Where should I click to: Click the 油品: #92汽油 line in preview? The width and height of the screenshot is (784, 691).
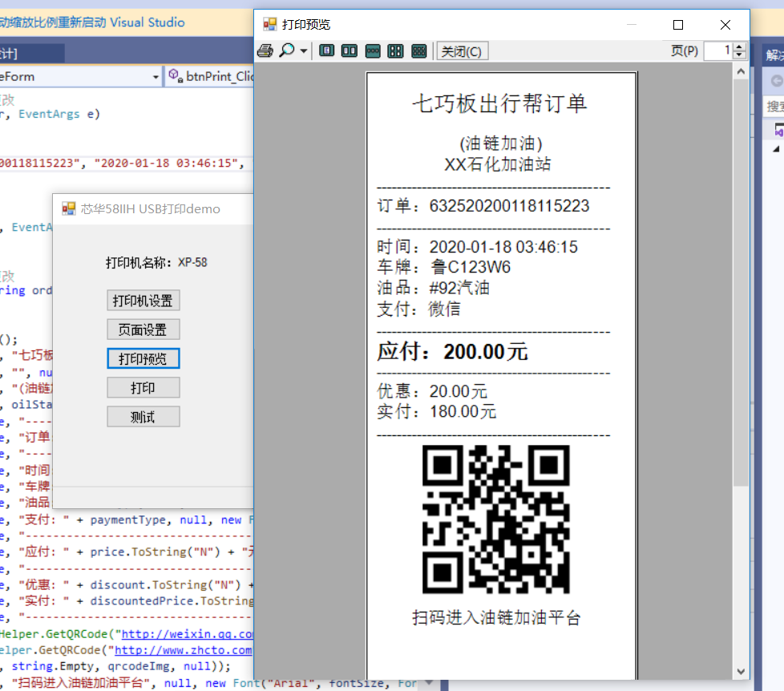434,288
